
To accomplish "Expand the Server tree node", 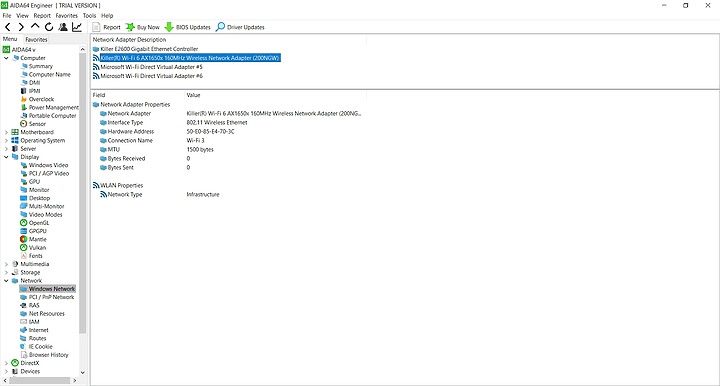I will 6,149.
